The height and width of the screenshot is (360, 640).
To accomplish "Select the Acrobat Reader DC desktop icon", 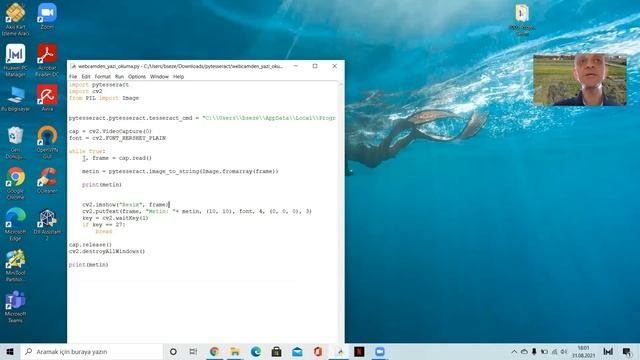I will (47, 60).
